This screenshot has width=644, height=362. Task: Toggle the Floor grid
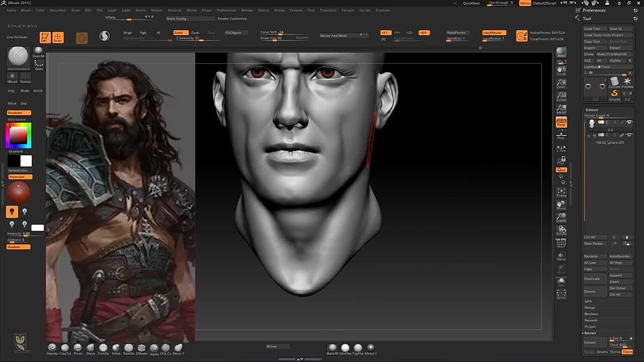click(561, 135)
